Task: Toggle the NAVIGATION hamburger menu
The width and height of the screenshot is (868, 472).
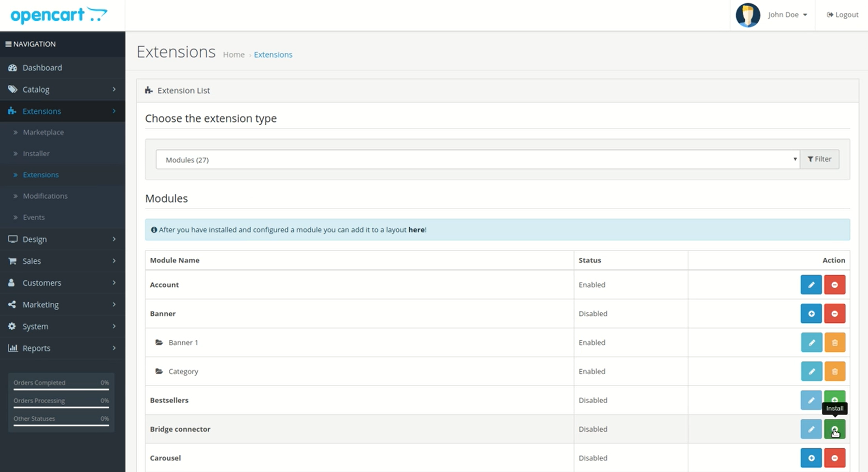Action: click(x=9, y=44)
